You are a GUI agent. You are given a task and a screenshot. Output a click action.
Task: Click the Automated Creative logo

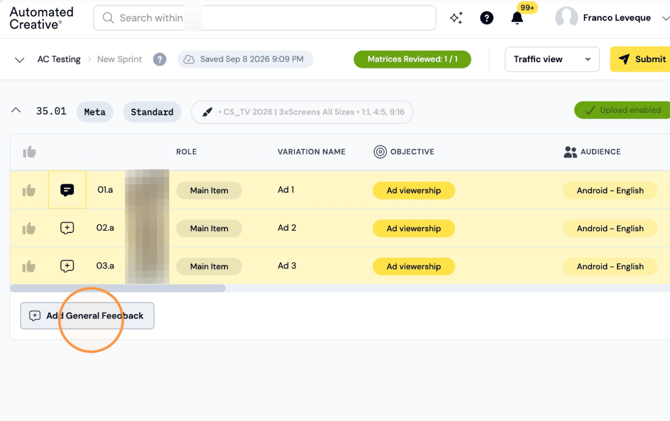41,18
